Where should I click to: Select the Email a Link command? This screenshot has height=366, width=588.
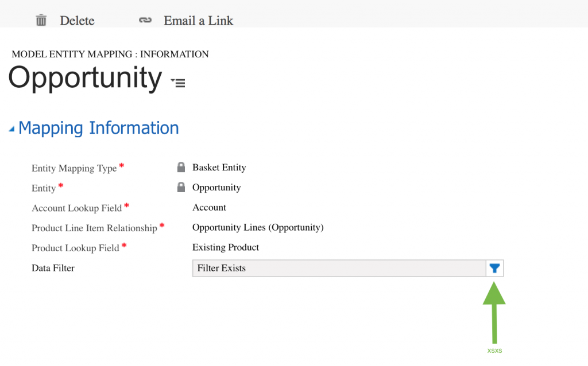[x=198, y=21]
